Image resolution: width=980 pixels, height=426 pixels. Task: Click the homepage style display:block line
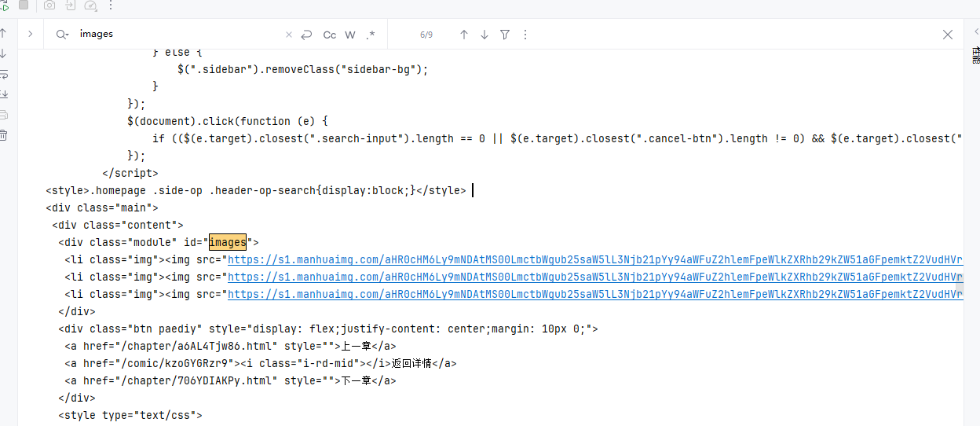[256, 190]
